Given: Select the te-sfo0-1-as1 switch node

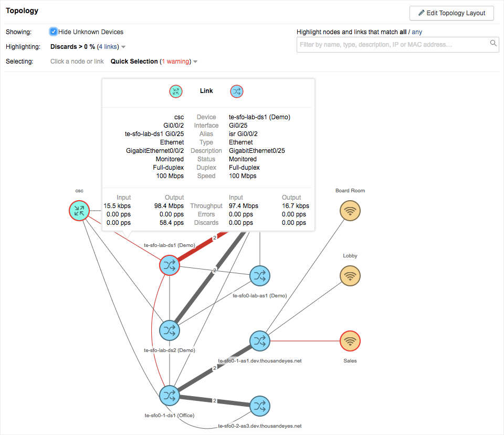Looking at the screenshot, I should [259, 341].
